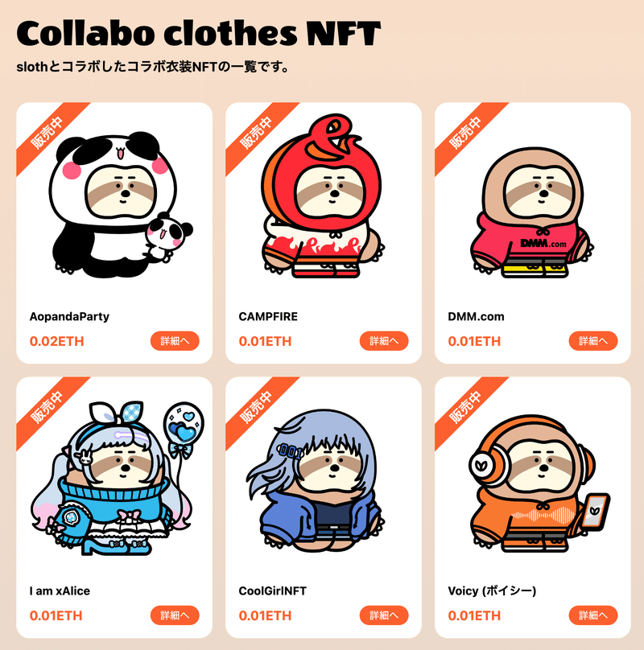Click the 販売中 ribbon on AopandaParty card
644x650 pixels.
click(x=47, y=134)
